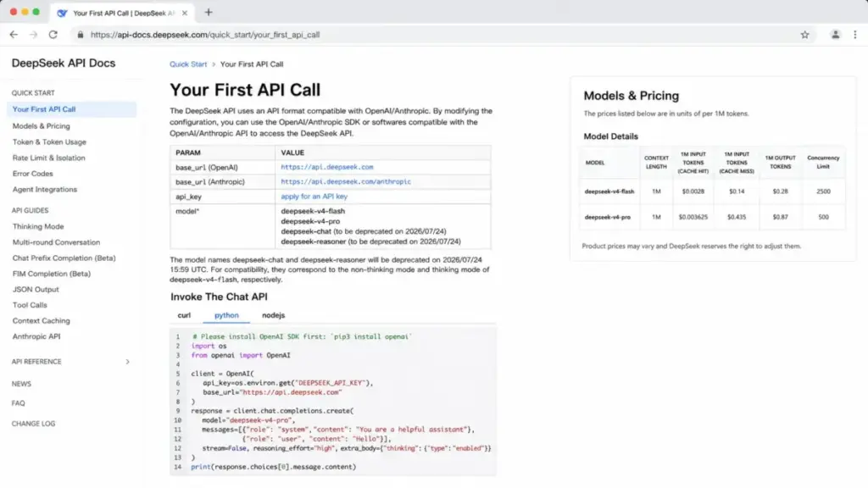This screenshot has width=868, height=488.
Task: Click deepseek-v4-pro in pricing table
Action: [x=607, y=217]
